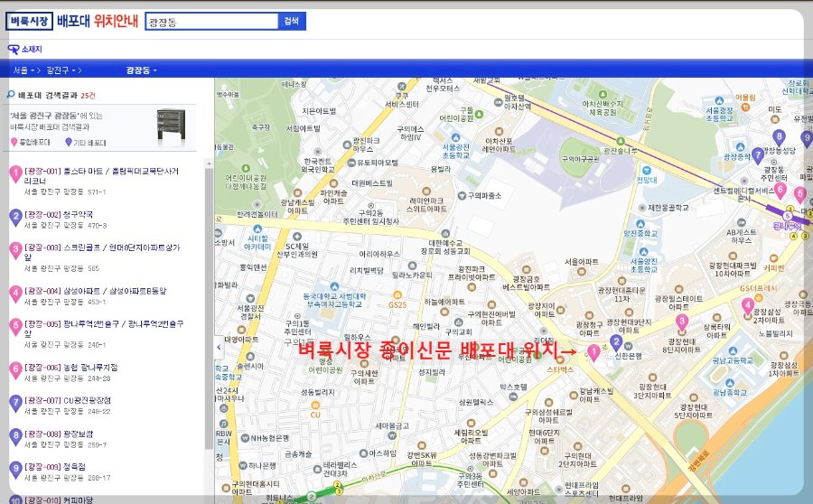This screenshot has height=504, width=813.
Task: Click the search field containing 광장동
Action: coord(212,22)
